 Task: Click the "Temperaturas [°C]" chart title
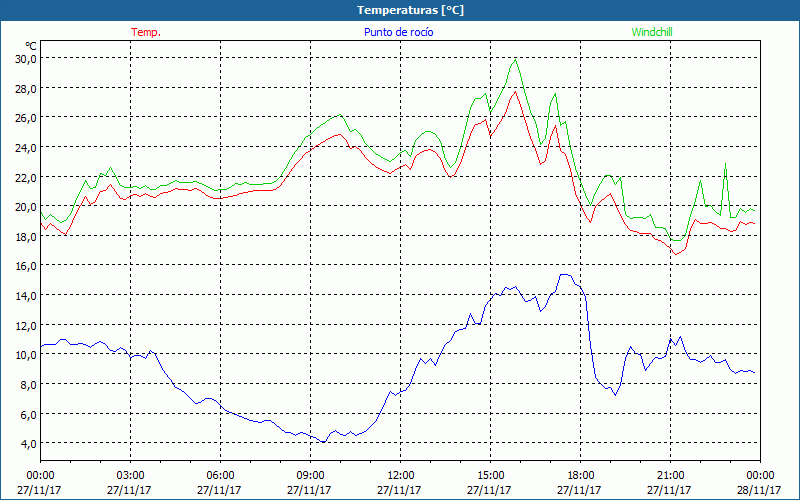[410, 10]
